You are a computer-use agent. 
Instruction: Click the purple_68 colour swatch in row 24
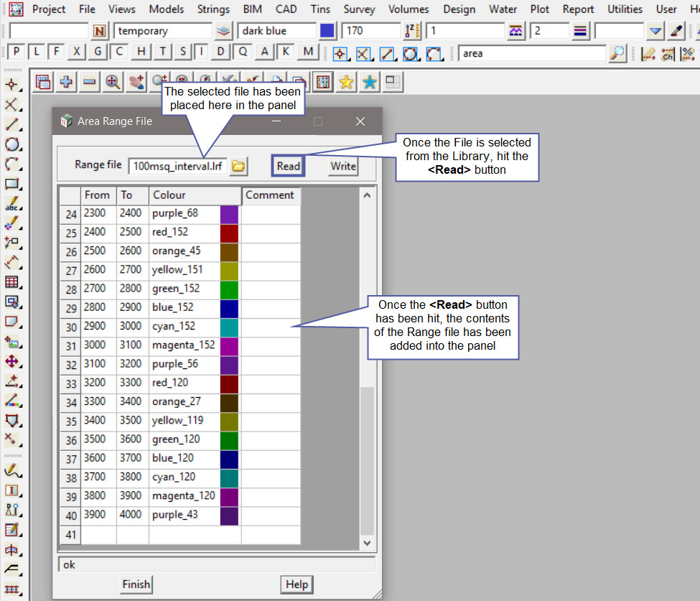[229, 214]
